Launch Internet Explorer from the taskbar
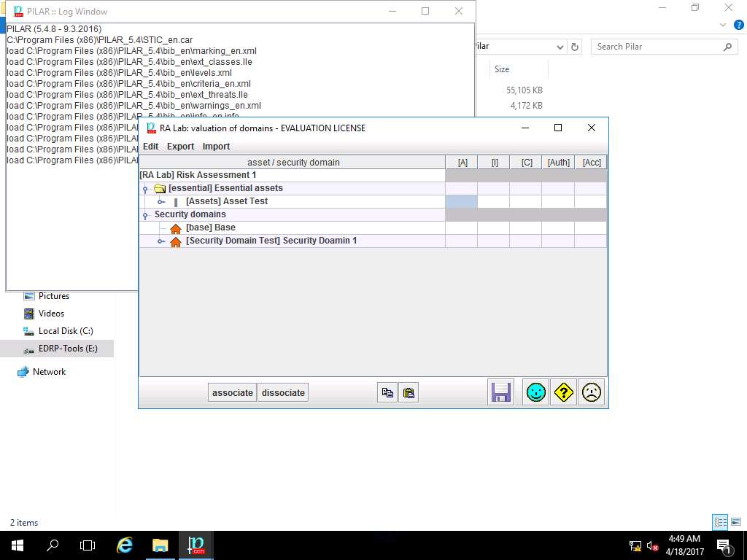Viewport: 747px width, 560px height. [124, 545]
